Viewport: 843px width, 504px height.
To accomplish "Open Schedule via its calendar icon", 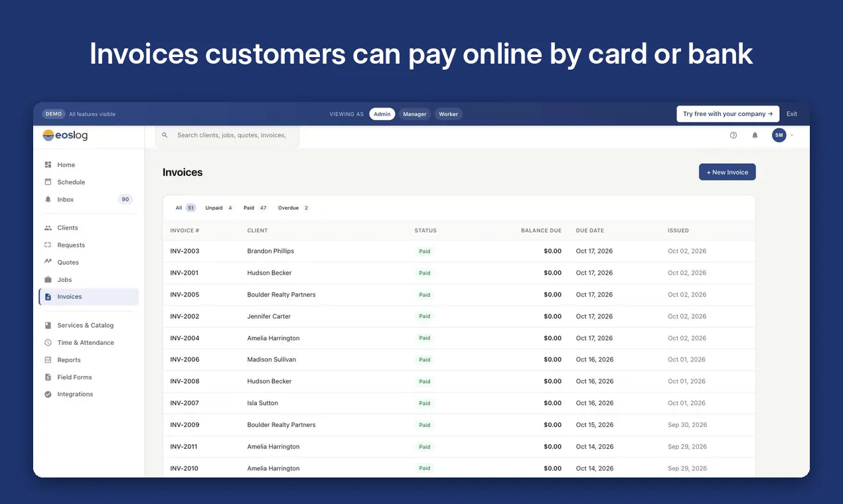I will click(48, 182).
